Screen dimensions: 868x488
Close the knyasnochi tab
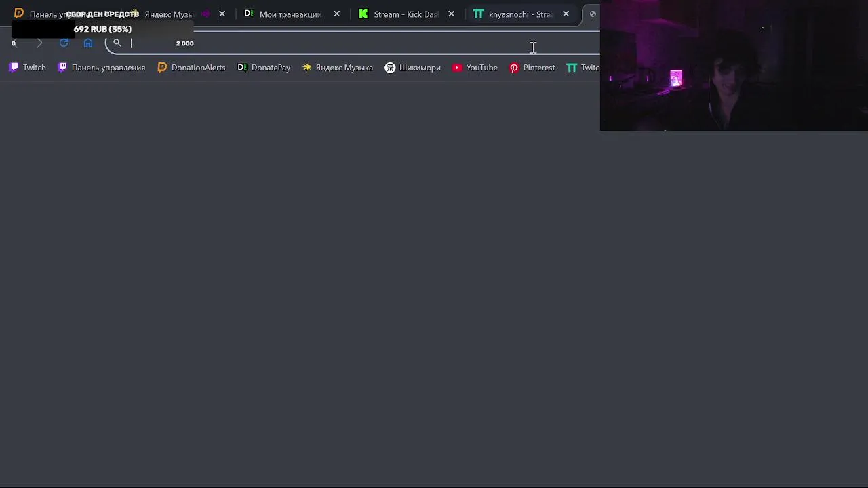(x=566, y=14)
